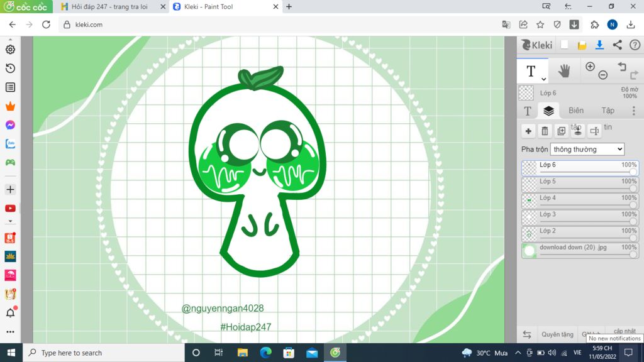
Task: Undo the last action in Kleki
Action: click(622, 67)
